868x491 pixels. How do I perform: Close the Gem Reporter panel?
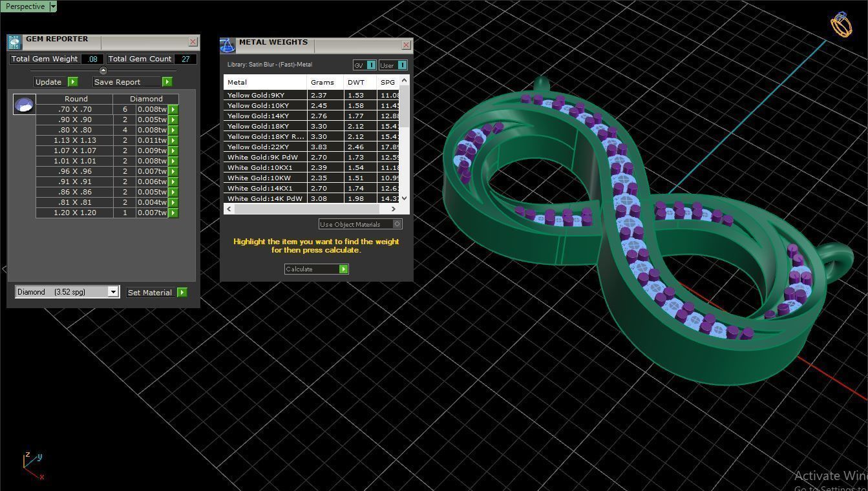click(x=193, y=42)
